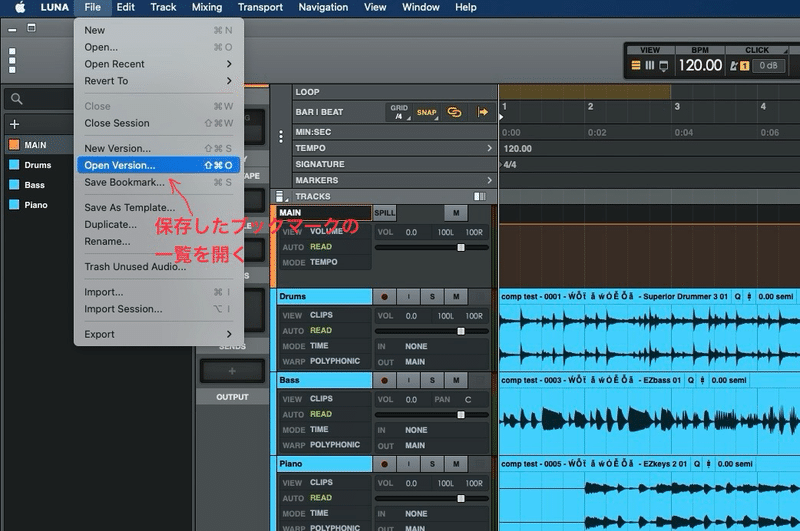Arm record on the Piano track
The height and width of the screenshot is (531, 800).
384,464
